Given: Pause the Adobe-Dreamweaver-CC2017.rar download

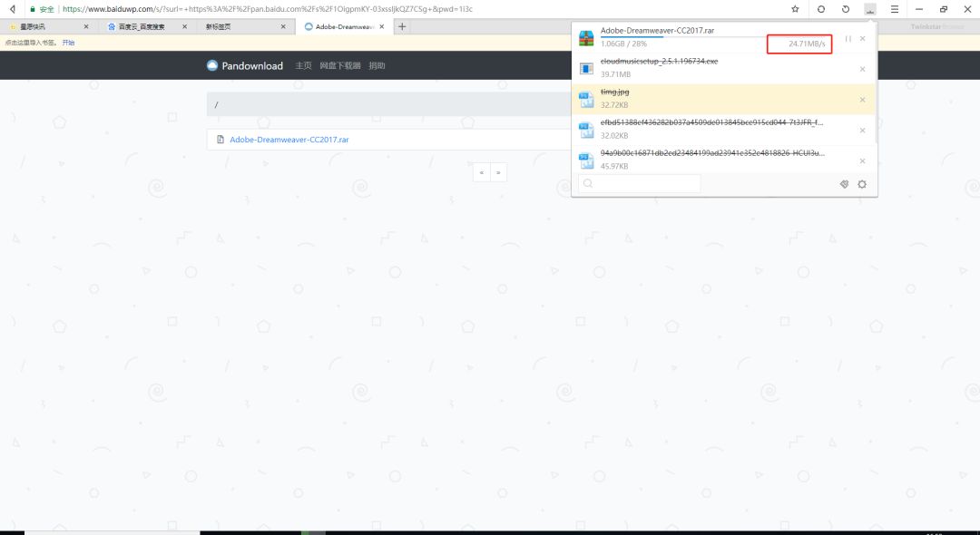Looking at the screenshot, I should [848, 39].
